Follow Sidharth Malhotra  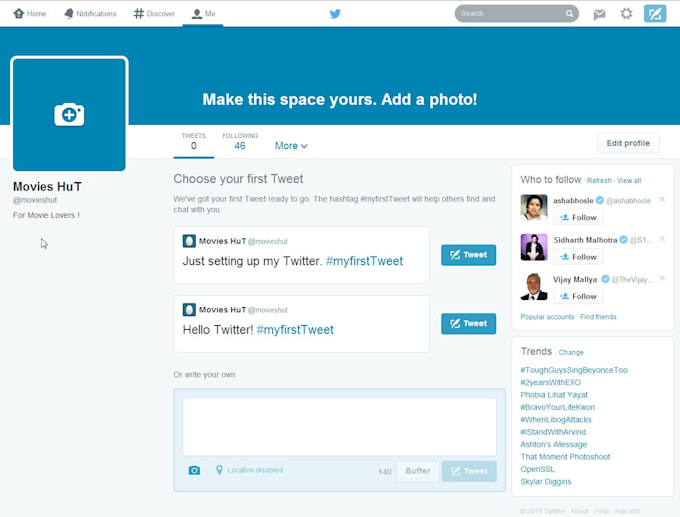click(578, 257)
